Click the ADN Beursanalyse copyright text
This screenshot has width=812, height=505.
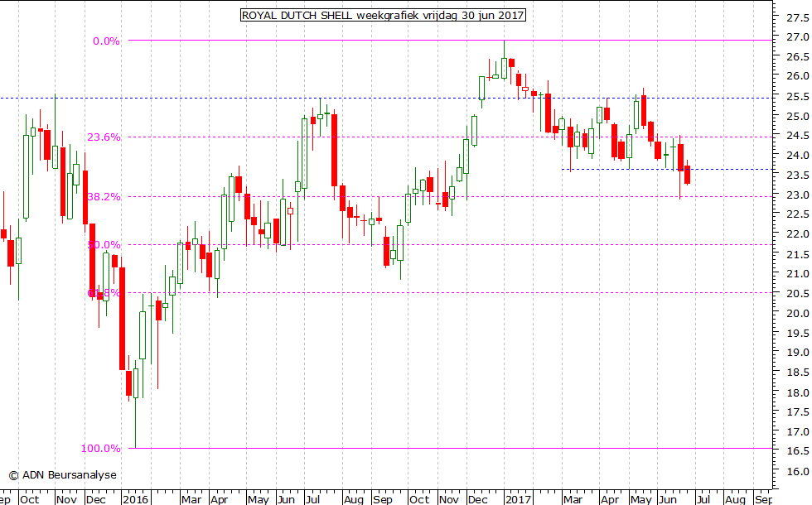pyautogui.click(x=63, y=474)
